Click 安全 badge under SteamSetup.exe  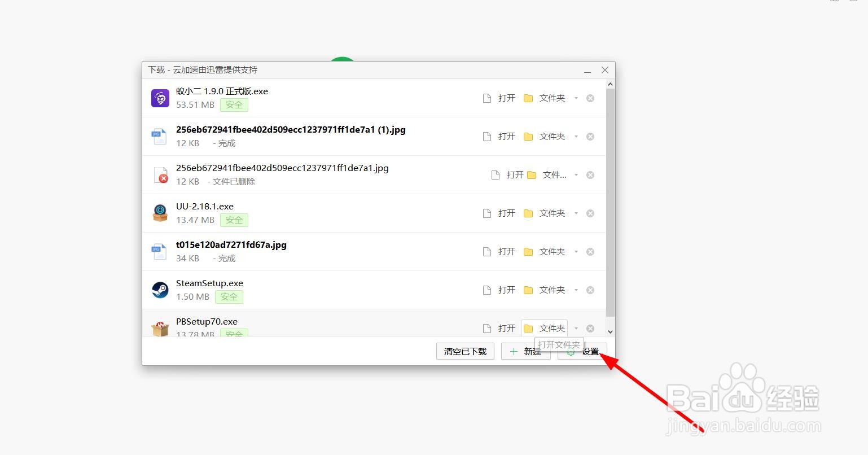[229, 297]
